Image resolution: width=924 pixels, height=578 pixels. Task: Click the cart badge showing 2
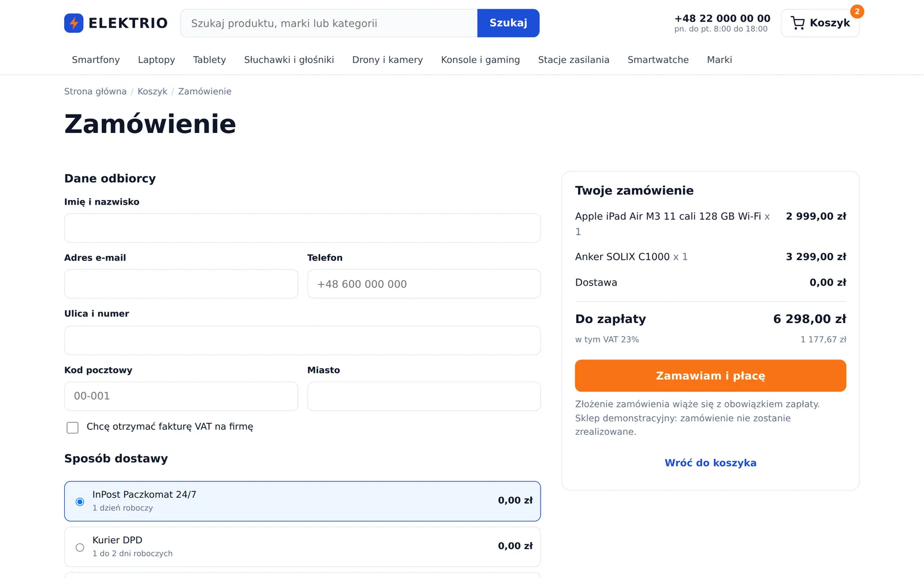[857, 12]
